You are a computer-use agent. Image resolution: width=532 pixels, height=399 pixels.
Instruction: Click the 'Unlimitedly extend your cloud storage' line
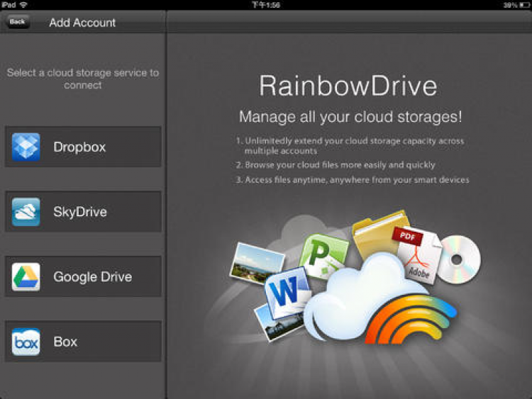350,146
